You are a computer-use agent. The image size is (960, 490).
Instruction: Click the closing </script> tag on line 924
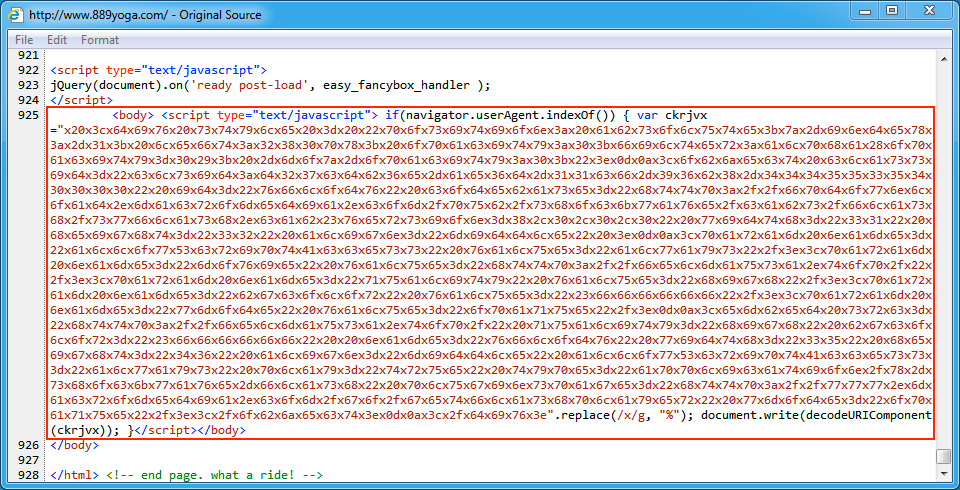81,100
